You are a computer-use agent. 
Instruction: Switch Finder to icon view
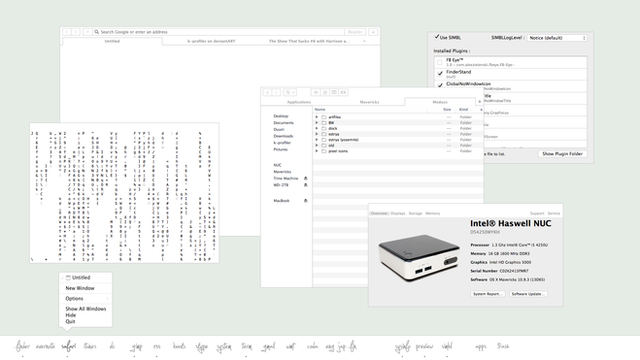(316, 92)
